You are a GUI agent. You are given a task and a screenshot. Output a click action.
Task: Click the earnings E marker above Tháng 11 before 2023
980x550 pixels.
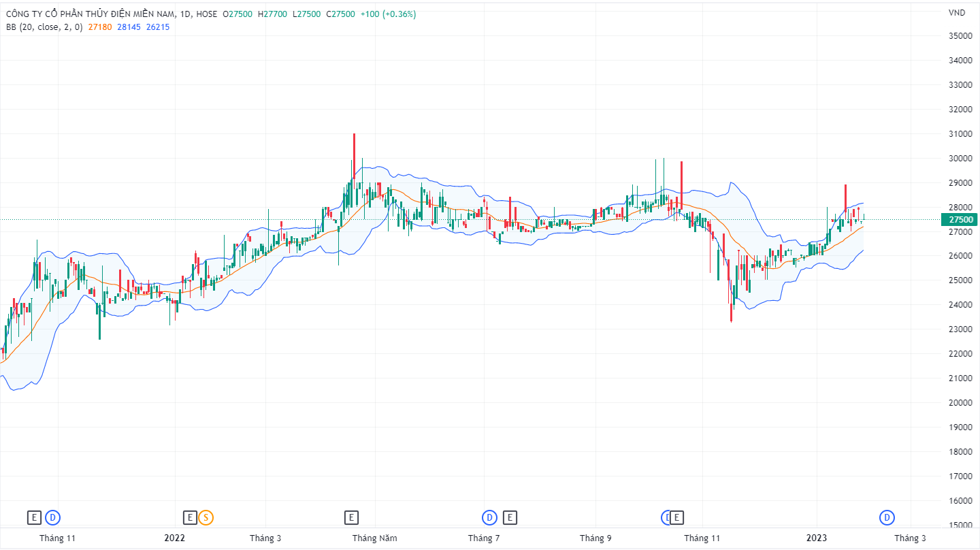coord(678,518)
